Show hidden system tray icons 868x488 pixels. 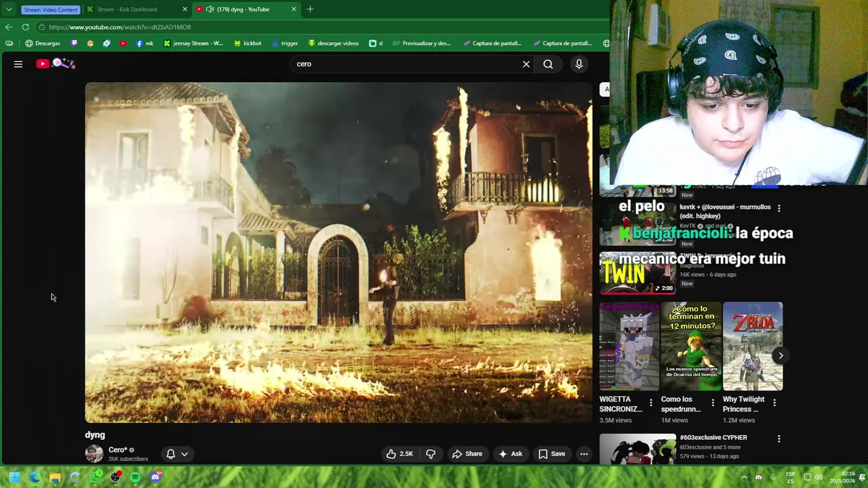click(744, 477)
